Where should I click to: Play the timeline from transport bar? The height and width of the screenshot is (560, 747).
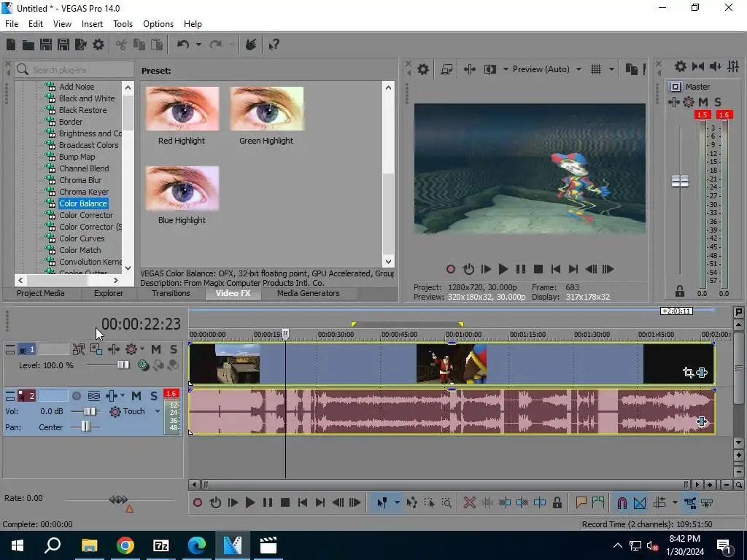coord(249,502)
